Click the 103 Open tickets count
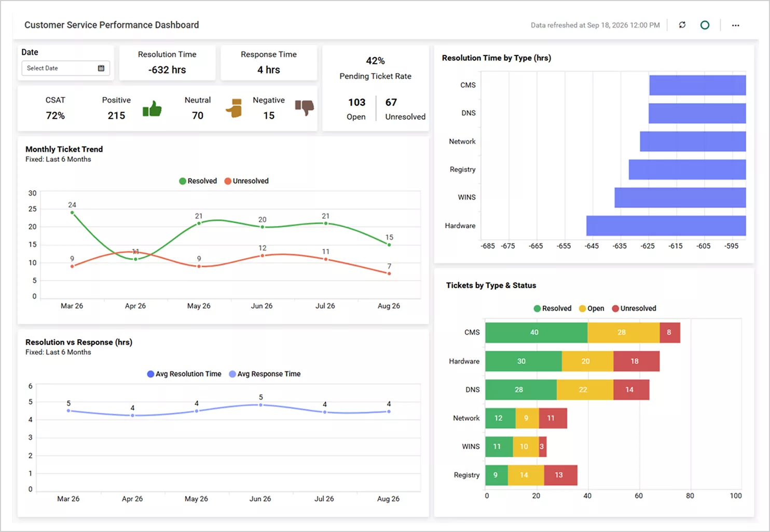Image resolution: width=770 pixels, height=532 pixels. (x=356, y=102)
